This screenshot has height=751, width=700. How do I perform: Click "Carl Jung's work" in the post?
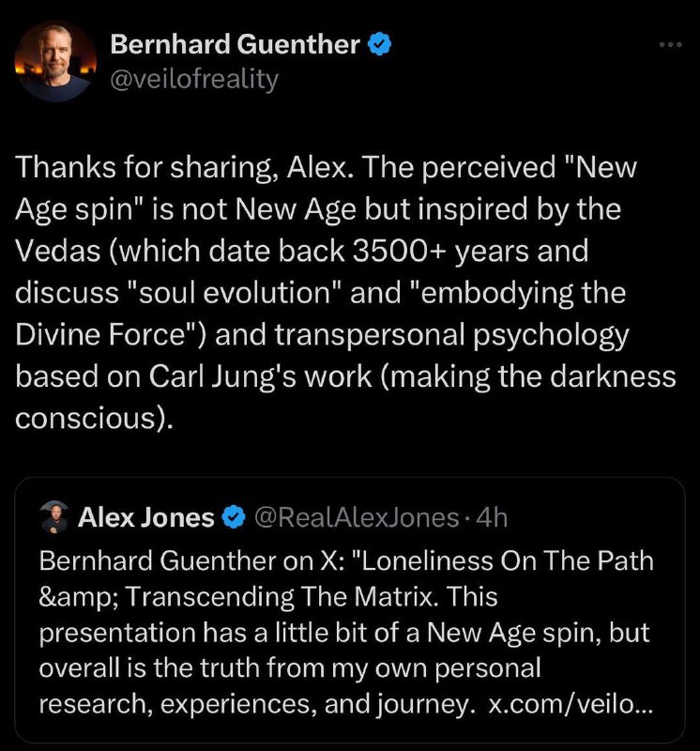[226, 375]
